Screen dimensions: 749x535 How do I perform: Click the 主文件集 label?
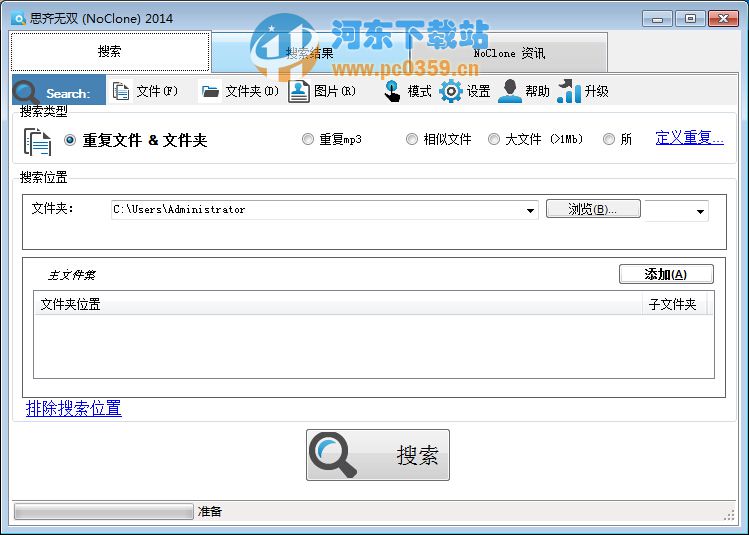pyautogui.click(x=72, y=275)
